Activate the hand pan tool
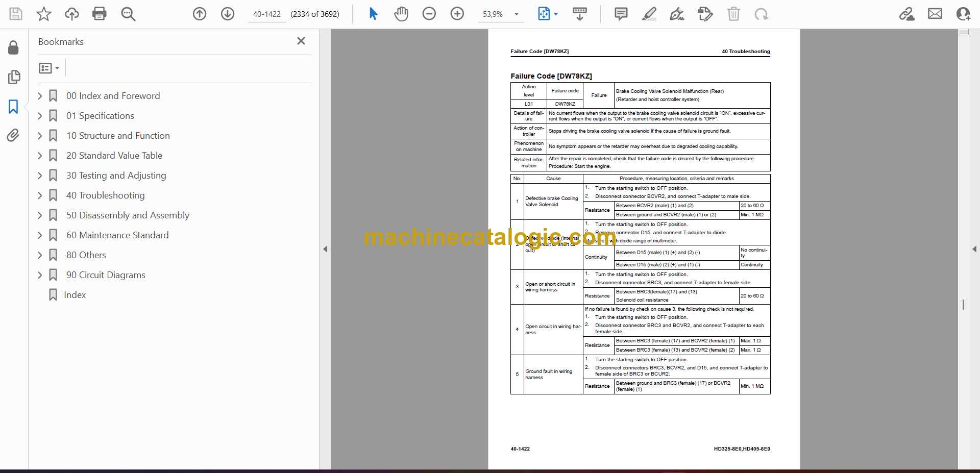Viewport: 980px width, 473px height. [401, 14]
